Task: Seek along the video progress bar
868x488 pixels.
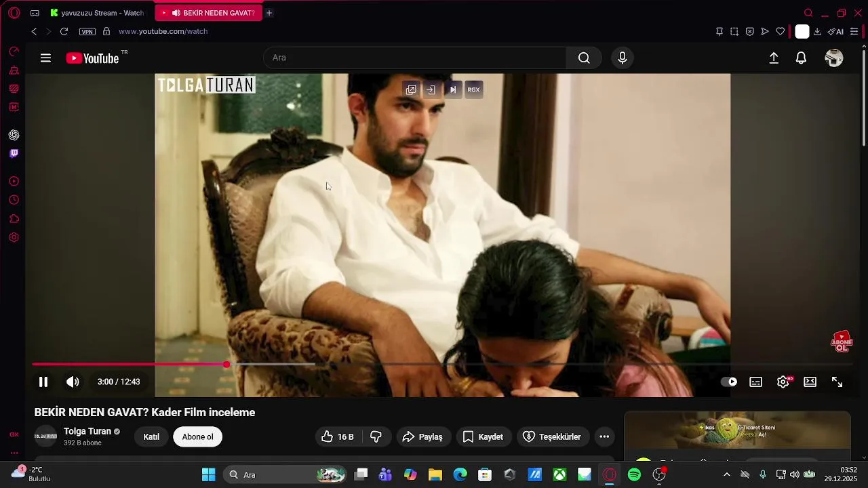Action: pyautogui.click(x=441, y=365)
